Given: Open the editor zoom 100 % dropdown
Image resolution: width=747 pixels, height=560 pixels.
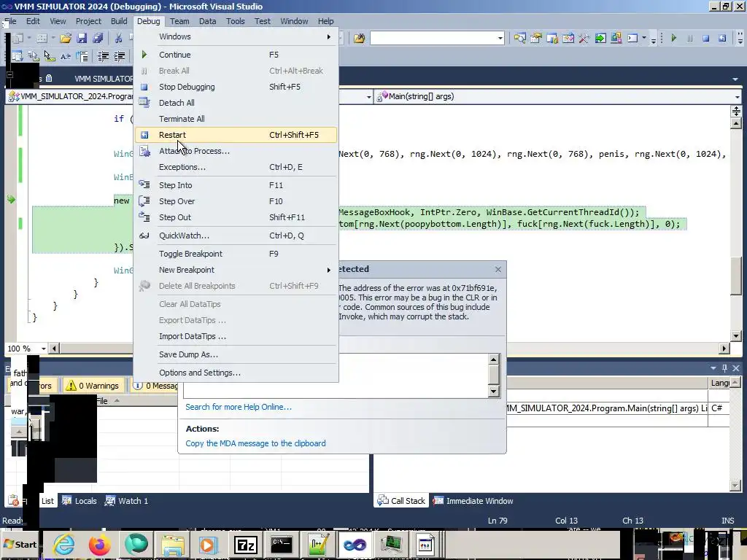Looking at the screenshot, I should click(43, 349).
